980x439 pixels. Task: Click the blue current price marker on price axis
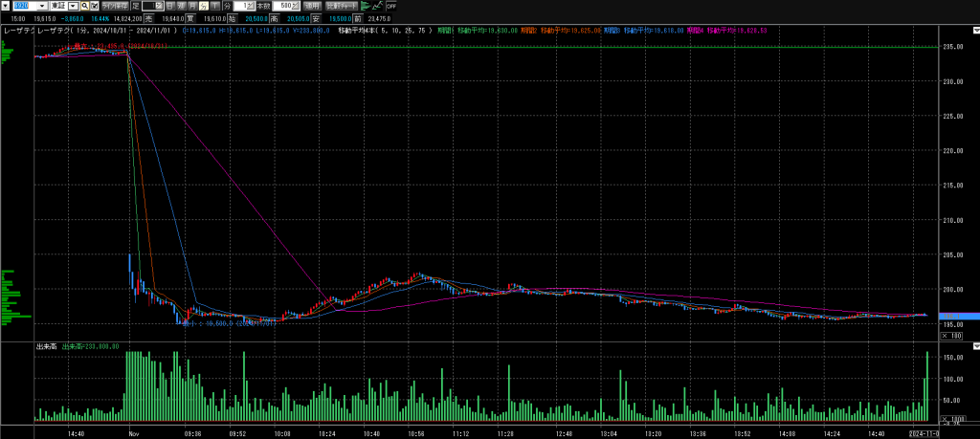click(x=959, y=316)
